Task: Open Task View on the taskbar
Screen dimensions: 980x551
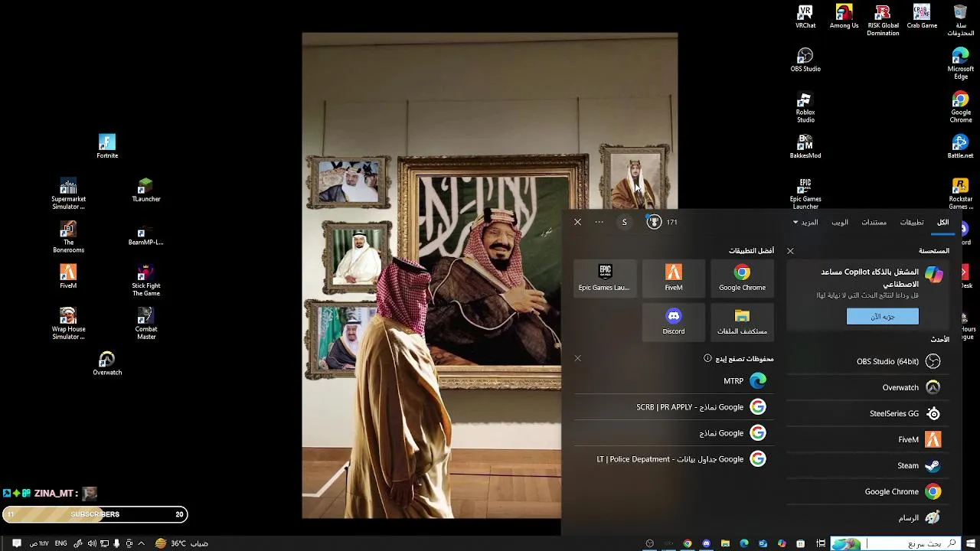Action: [820, 543]
